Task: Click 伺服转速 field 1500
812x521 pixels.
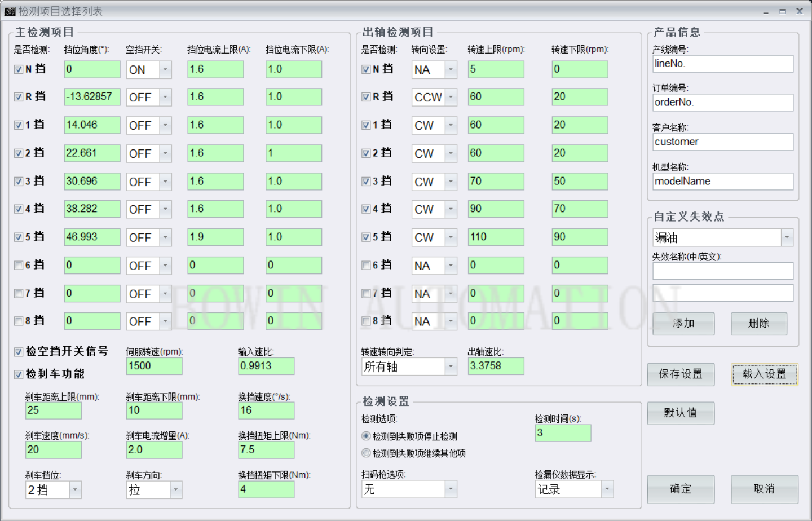Action: click(154, 366)
